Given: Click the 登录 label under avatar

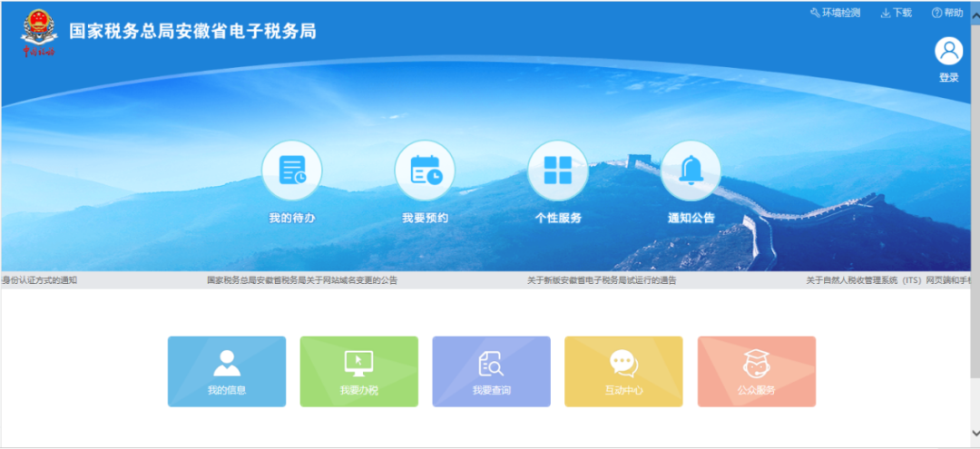Looking at the screenshot, I should click(949, 78).
